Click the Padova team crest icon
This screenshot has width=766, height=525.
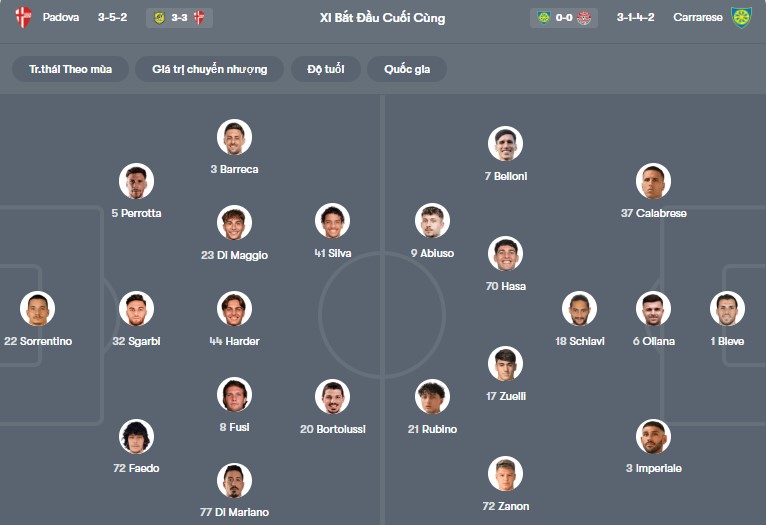24,17
